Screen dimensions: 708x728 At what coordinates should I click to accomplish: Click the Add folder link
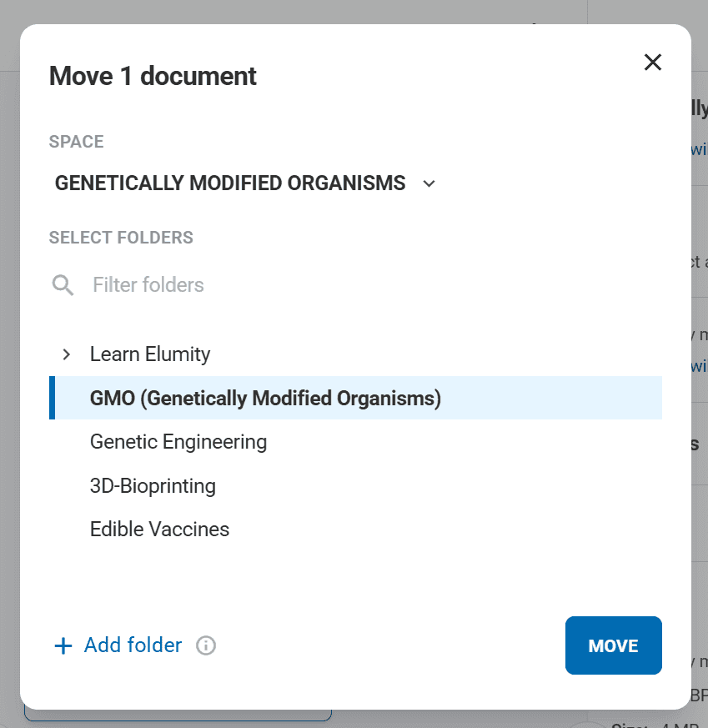tap(133, 645)
